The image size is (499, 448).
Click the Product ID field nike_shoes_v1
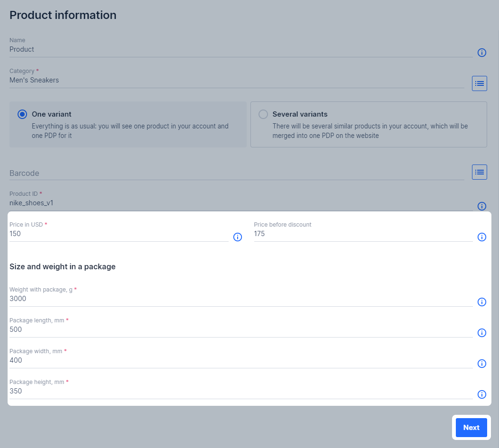point(237,203)
